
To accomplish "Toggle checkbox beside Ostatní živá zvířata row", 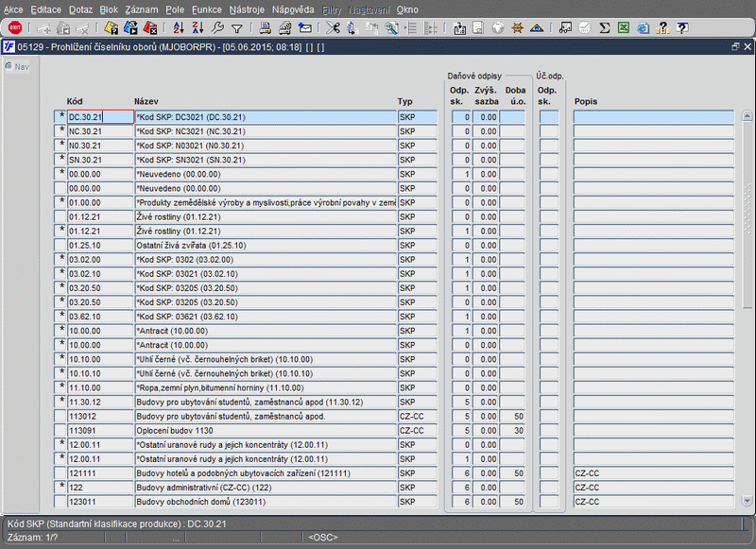I will [60, 245].
